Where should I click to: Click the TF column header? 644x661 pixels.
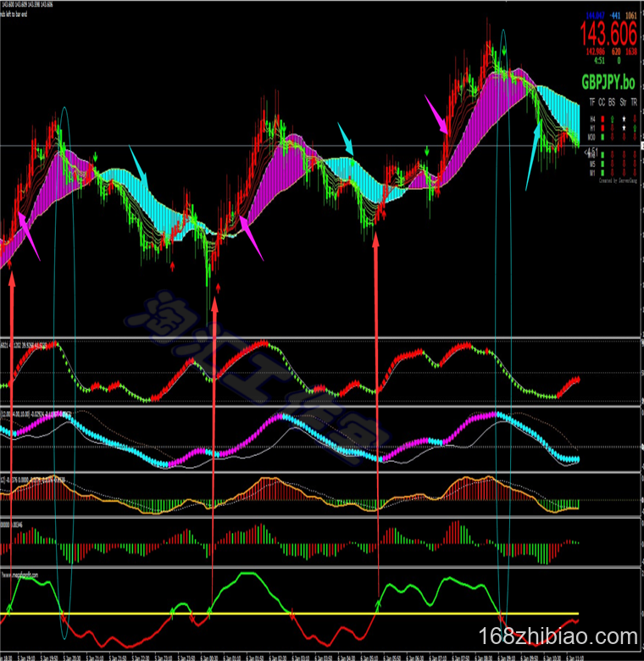[592, 102]
